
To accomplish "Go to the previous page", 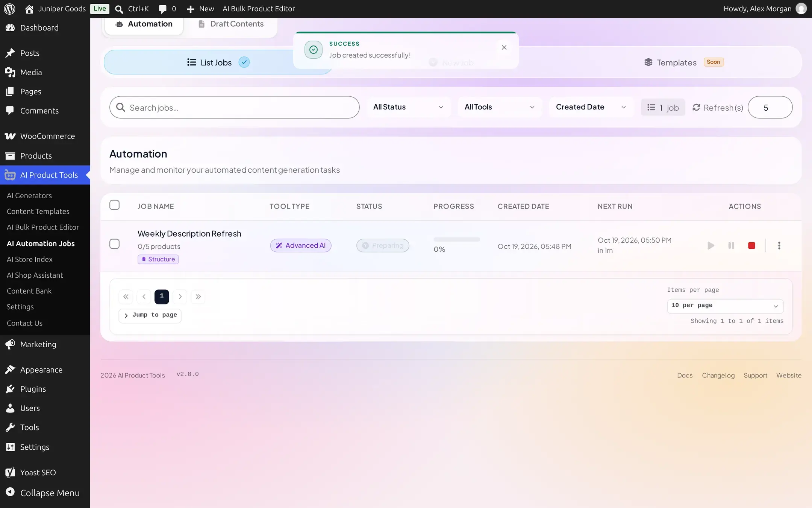I will pyautogui.click(x=144, y=297).
